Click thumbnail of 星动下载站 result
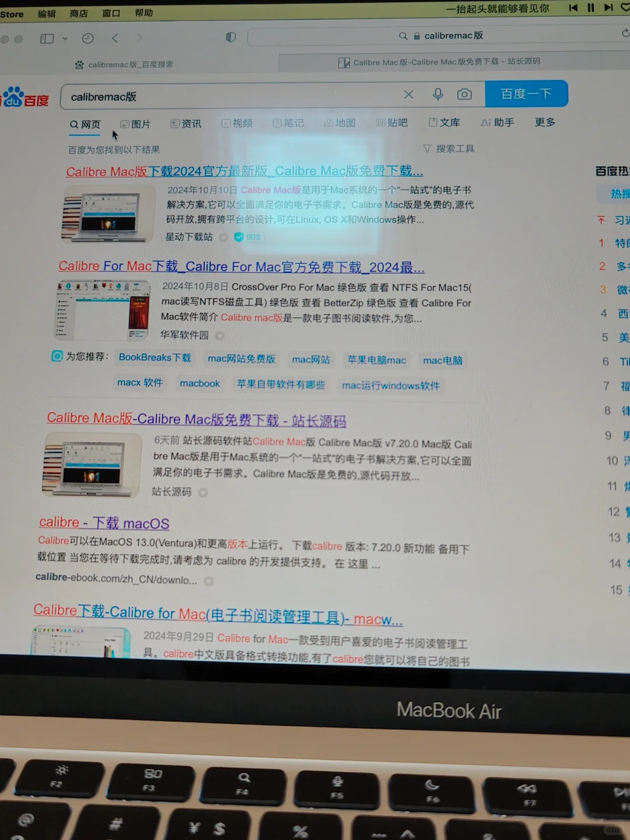This screenshot has width=630, height=840. [108, 214]
